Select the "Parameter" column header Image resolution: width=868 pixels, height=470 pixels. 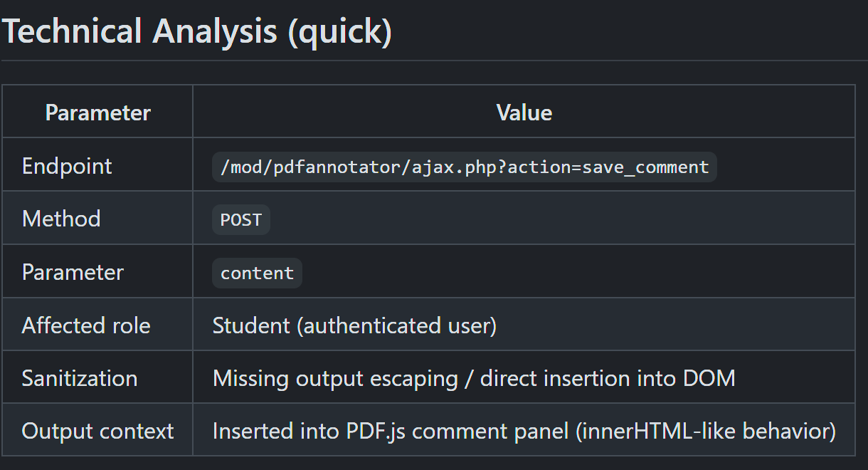98,113
